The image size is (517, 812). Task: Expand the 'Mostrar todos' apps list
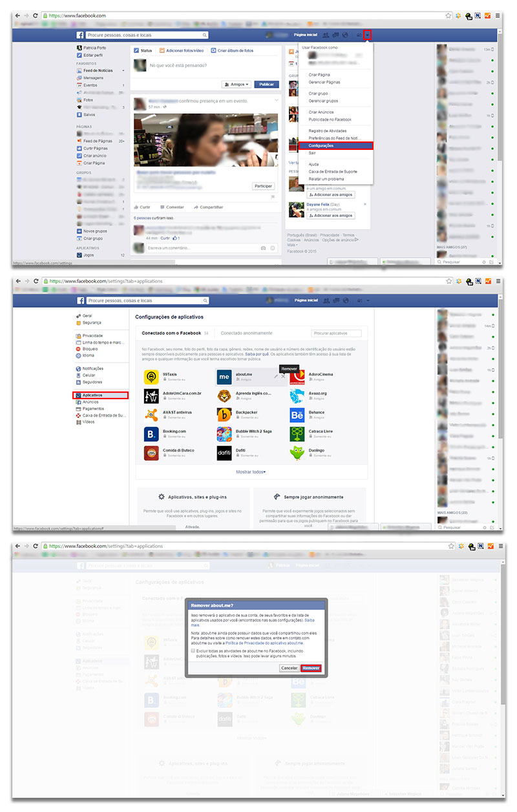[x=251, y=472]
